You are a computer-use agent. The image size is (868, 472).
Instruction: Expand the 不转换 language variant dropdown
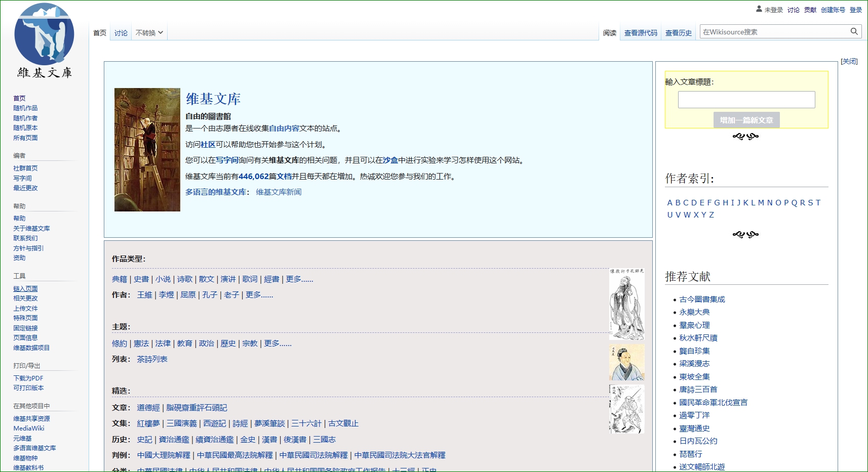click(x=149, y=33)
